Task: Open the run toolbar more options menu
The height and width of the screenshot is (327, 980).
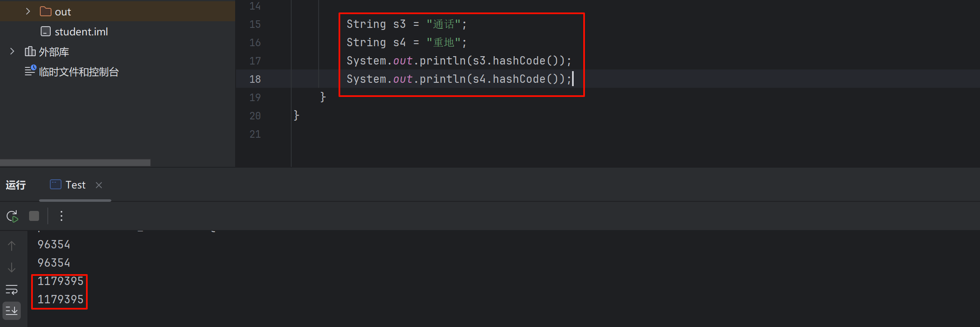Action: 61,216
